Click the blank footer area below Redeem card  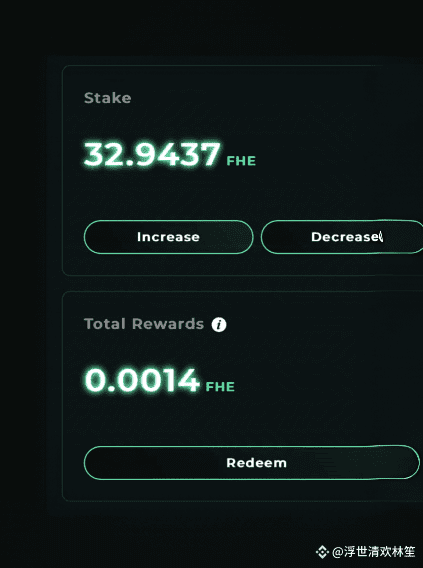(181, 532)
